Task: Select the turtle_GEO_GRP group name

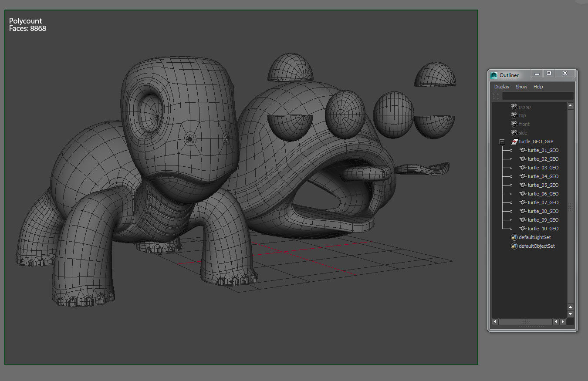Action: pyautogui.click(x=536, y=142)
